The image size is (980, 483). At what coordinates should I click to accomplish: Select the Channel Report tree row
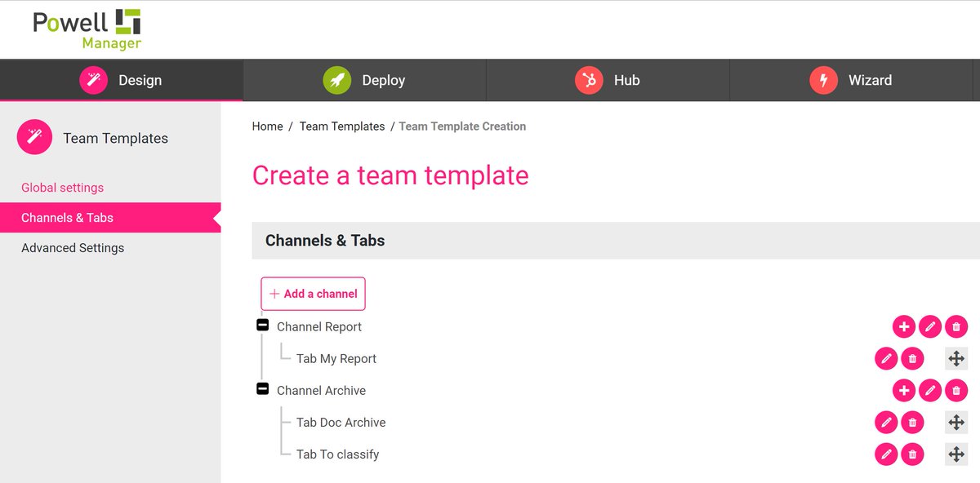[319, 327]
